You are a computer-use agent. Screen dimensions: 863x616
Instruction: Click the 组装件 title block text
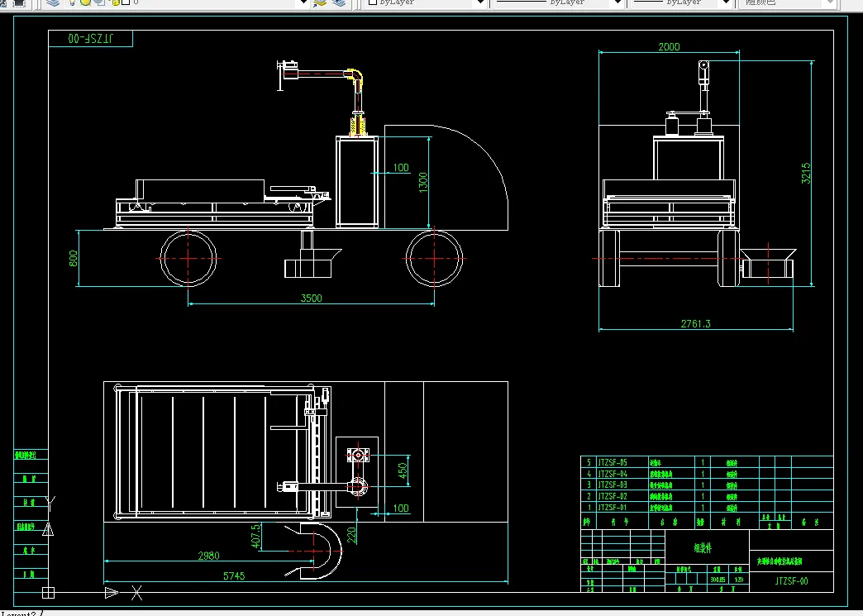pyautogui.click(x=703, y=547)
